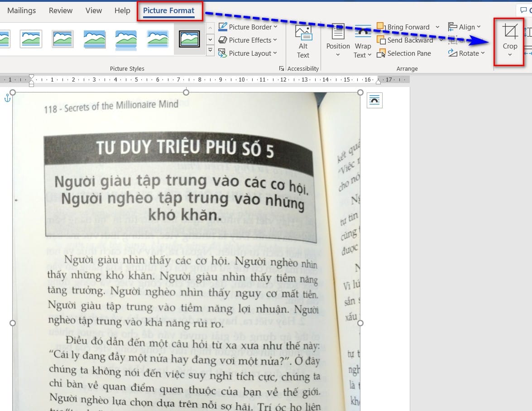The height and width of the screenshot is (411, 532).
Task: Click the Bring Forward icon
Action: (x=381, y=26)
